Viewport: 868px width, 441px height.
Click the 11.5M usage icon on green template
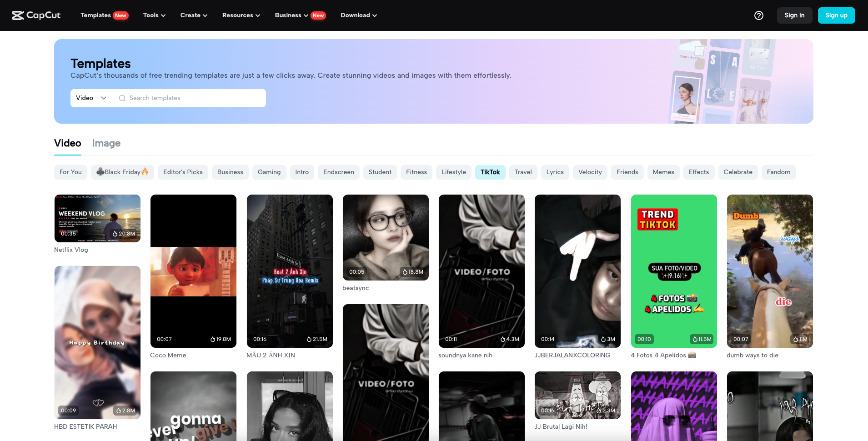pos(695,339)
